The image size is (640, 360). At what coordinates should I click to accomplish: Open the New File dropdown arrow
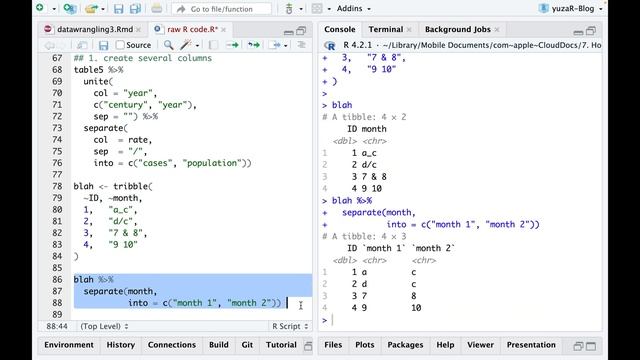53,9
